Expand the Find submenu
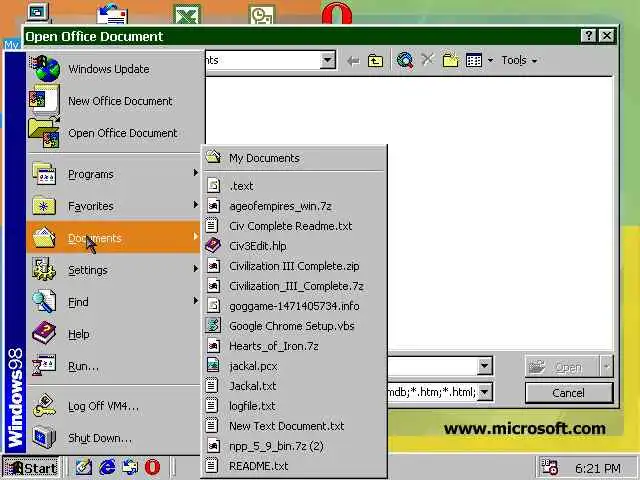Viewport: 640px width, 480px height. pos(115,302)
